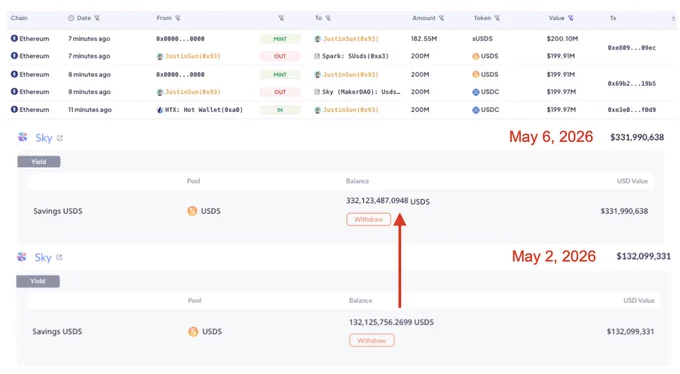The width and height of the screenshot is (680, 374).
Task: Open the Sky link in the $132,099,331 panel
Action: (43, 257)
